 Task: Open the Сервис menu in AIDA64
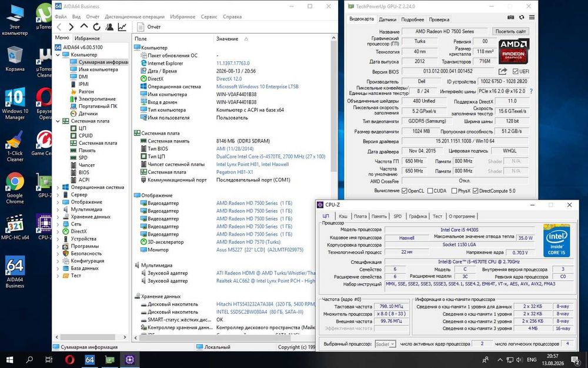[x=209, y=16]
